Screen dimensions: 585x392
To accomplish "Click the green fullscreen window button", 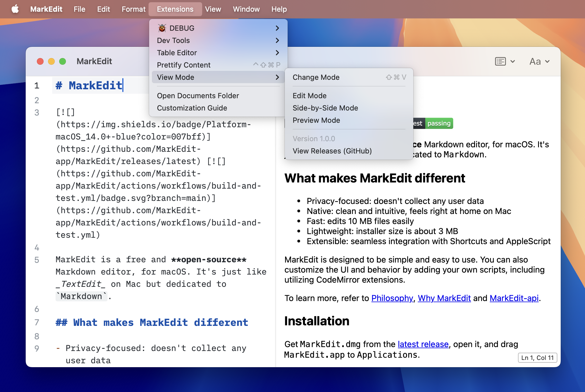I will [x=63, y=61].
